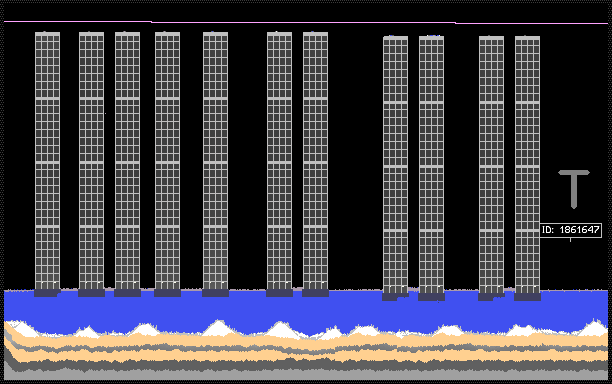The image size is (612, 384).
Task: Click the second step down in the pink line
Action: click(455, 23)
